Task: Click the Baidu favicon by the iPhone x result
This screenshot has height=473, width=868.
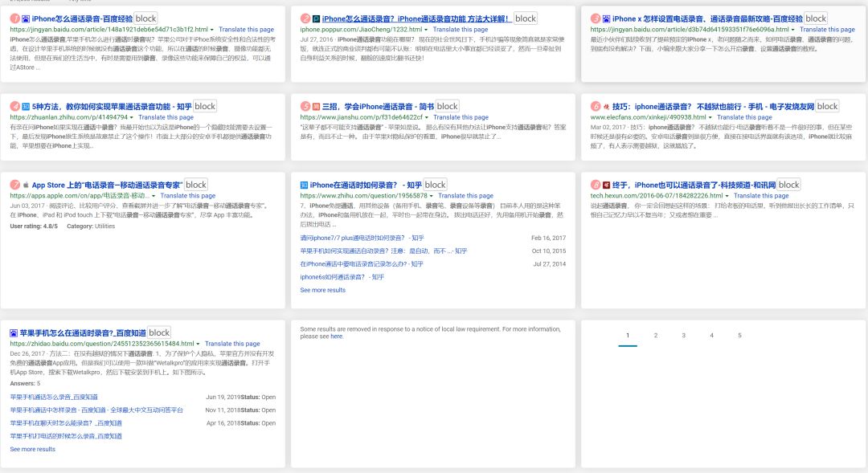Action: 606,18
